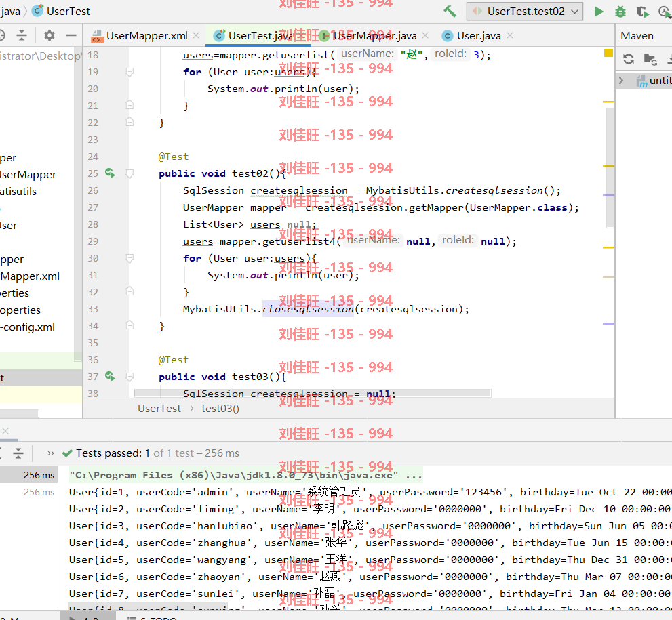This screenshot has height=620, width=672.
Task: Select the operties file in the Project tree
Action: (20, 310)
